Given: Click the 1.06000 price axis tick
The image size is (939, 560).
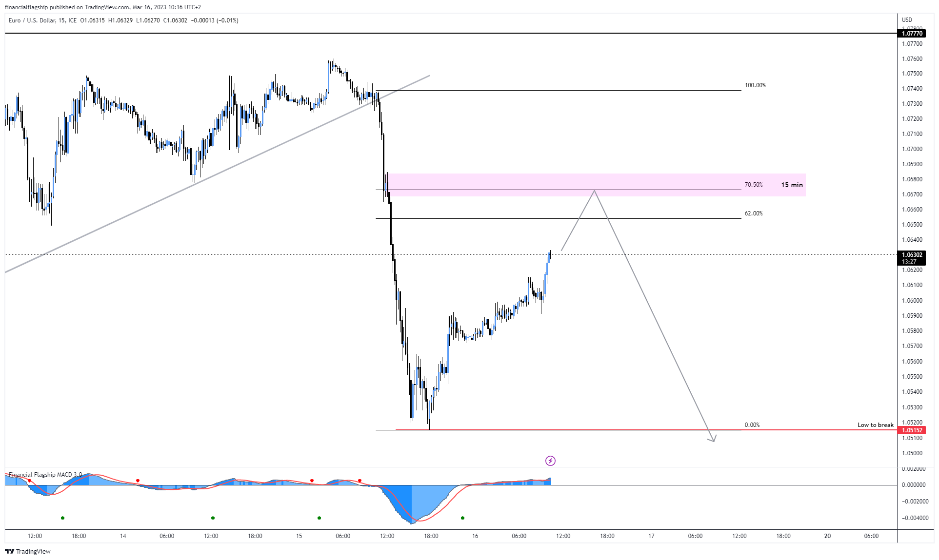Looking at the screenshot, I should coord(912,301).
